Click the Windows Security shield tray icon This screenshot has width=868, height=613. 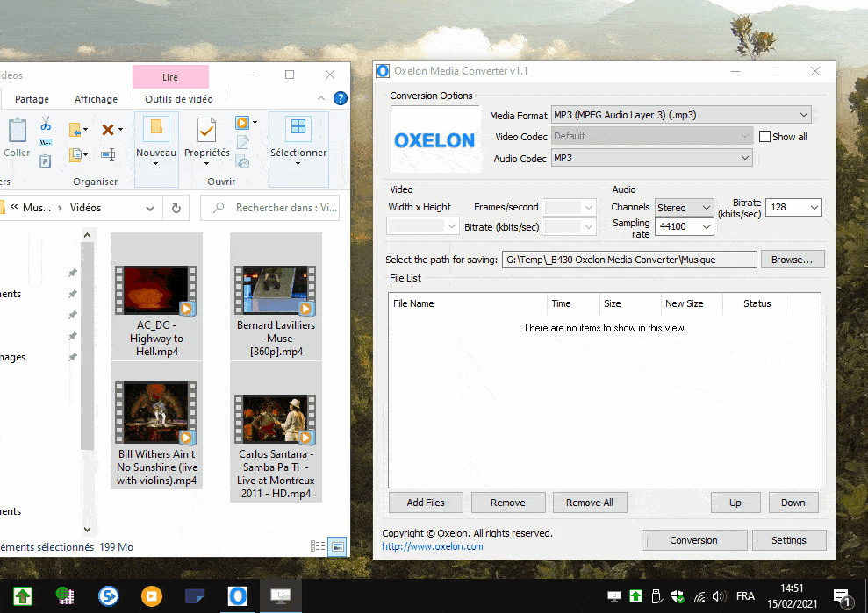pyautogui.click(x=678, y=596)
